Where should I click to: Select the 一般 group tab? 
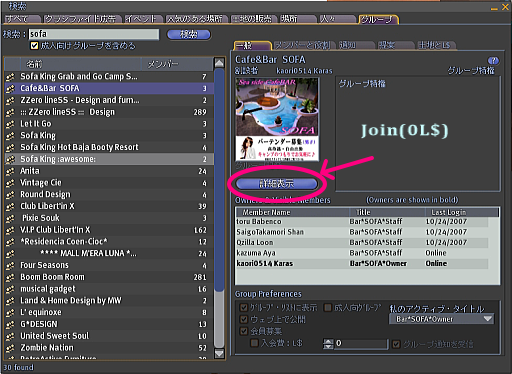click(x=252, y=45)
